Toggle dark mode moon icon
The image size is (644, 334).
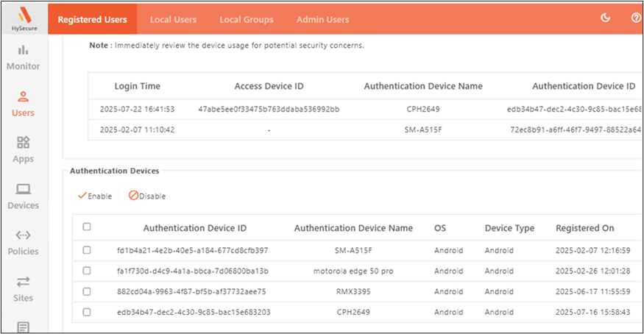(606, 18)
